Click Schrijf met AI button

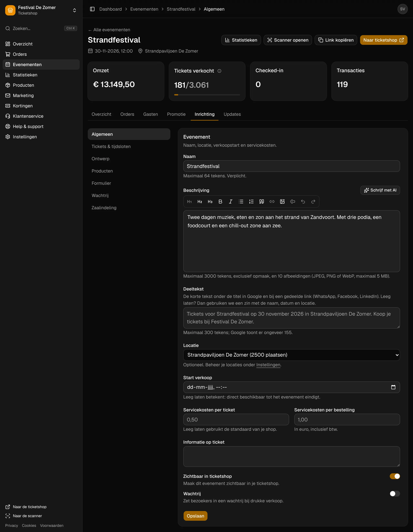(380, 190)
